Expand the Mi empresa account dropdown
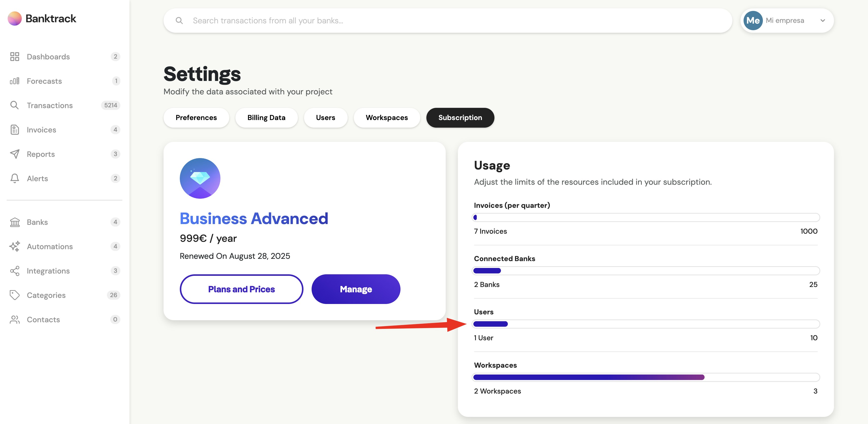This screenshot has width=868, height=424. (823, 21)
